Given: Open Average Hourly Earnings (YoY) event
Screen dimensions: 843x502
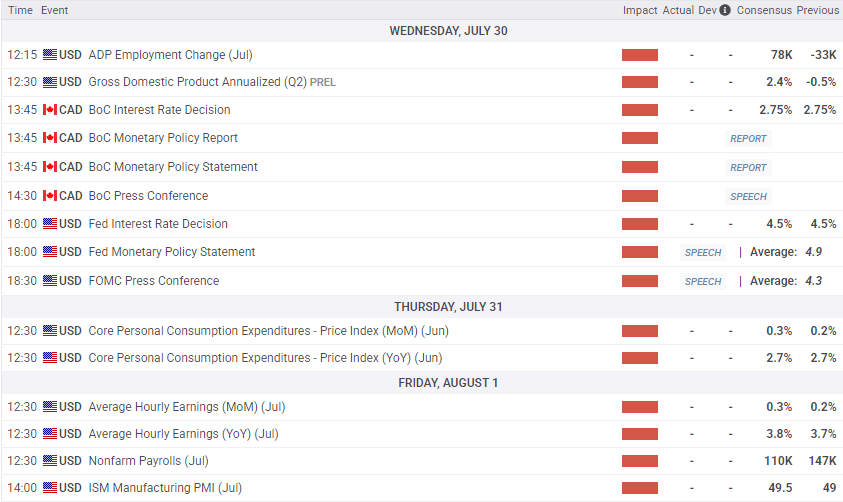Looking at the screenshot, I should (x=183, y=434).
